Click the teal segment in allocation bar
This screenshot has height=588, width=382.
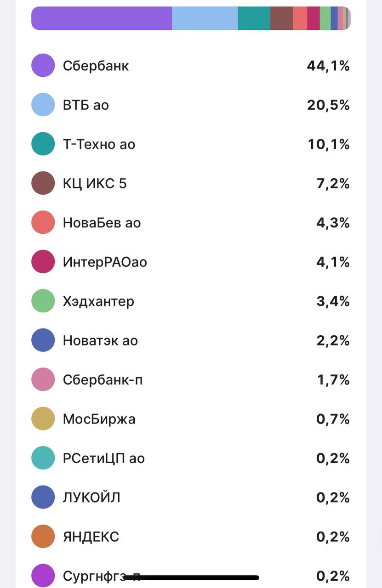tap(254, 18)
